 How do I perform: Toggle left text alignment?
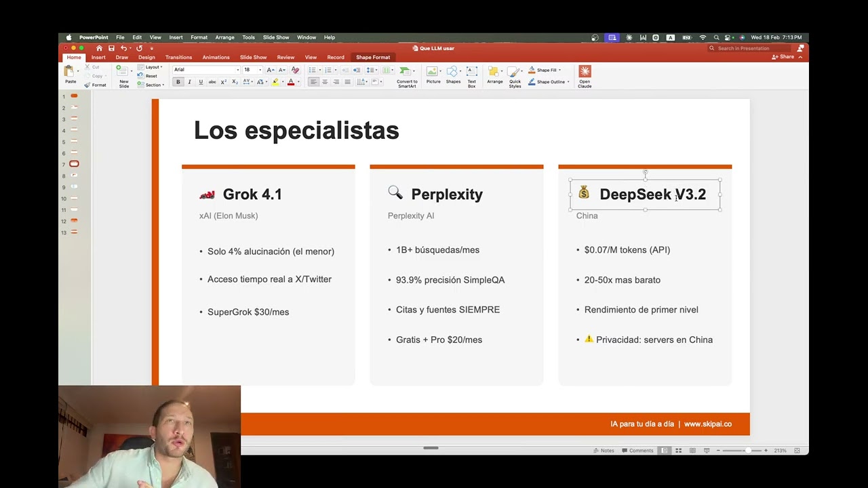tap(313, 81)
